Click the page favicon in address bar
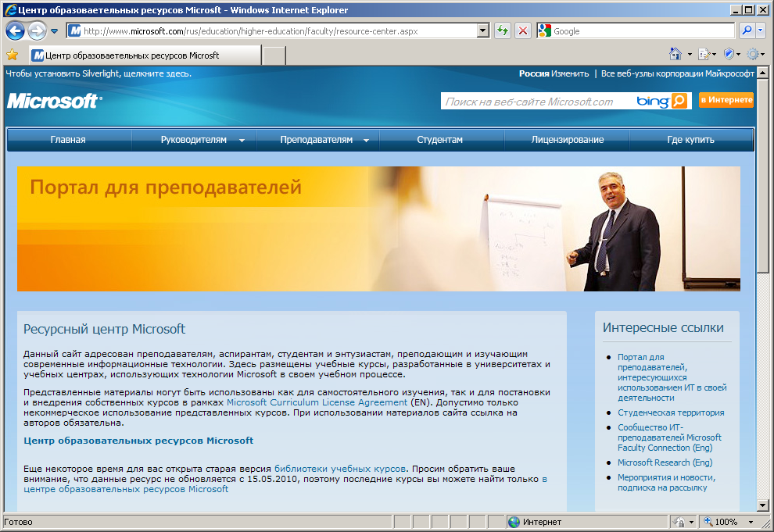Viewport: 774px width, 532px height. click(x=74, y=31)
